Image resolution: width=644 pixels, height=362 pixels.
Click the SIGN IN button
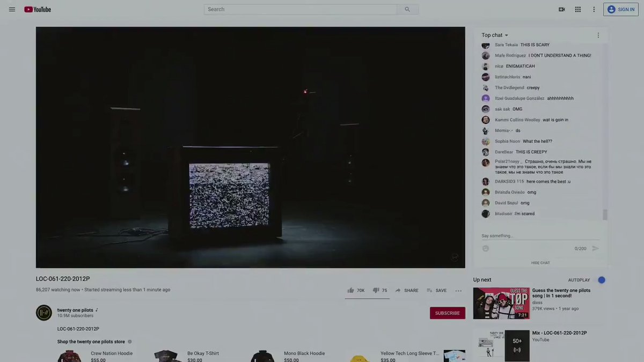(621, 9)
